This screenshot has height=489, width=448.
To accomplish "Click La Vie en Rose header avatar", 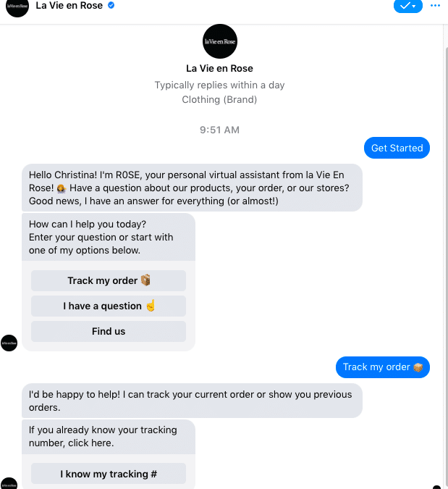I will point(17,7).
